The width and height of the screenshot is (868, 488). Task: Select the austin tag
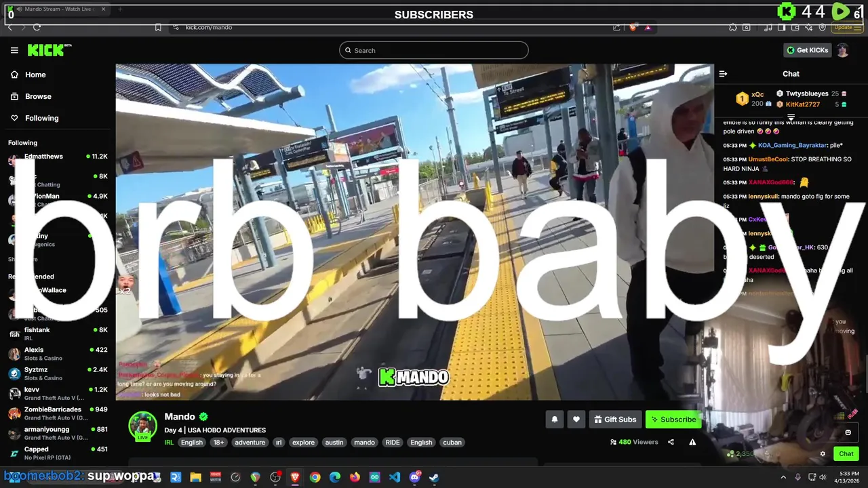click(x=334, y=443)
